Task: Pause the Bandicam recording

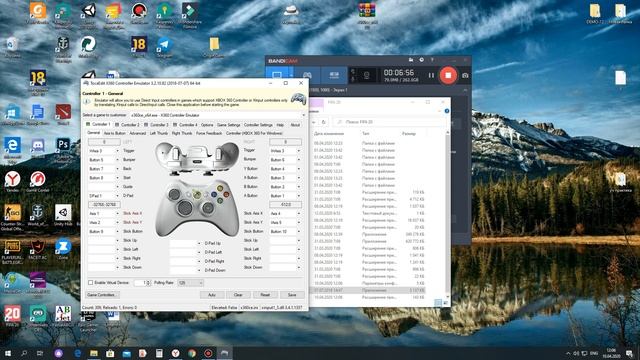Action: pyautogui.click(x=431, y=76)
